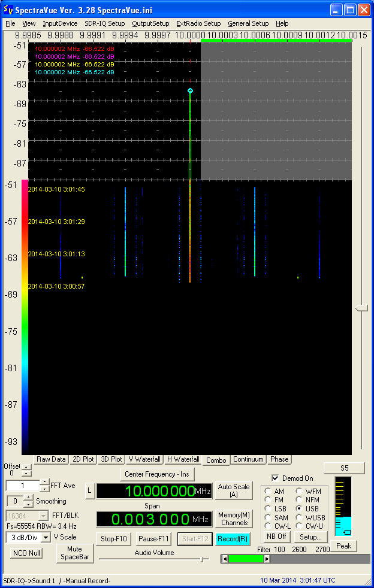This screenshot has height=588, width=374.
Task: Click the Audio Volume slider handle
Action: (x=204, y=559)
